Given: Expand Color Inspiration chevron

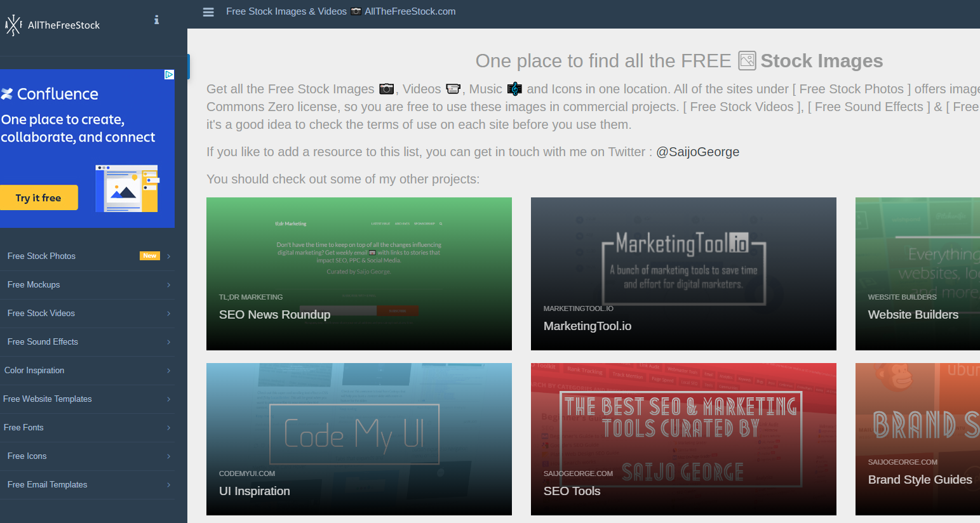Looking at the screenshot, I should click(x=169, y=371).
